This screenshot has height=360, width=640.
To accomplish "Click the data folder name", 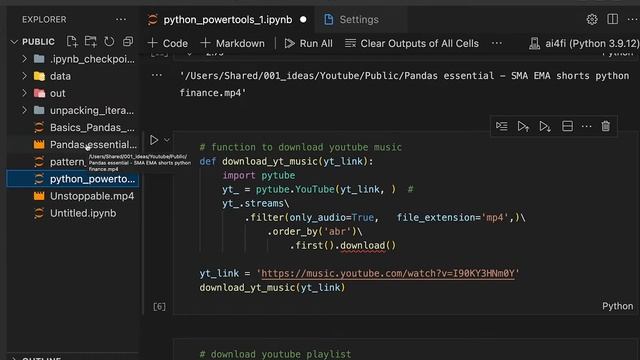I will click(60, 76).
